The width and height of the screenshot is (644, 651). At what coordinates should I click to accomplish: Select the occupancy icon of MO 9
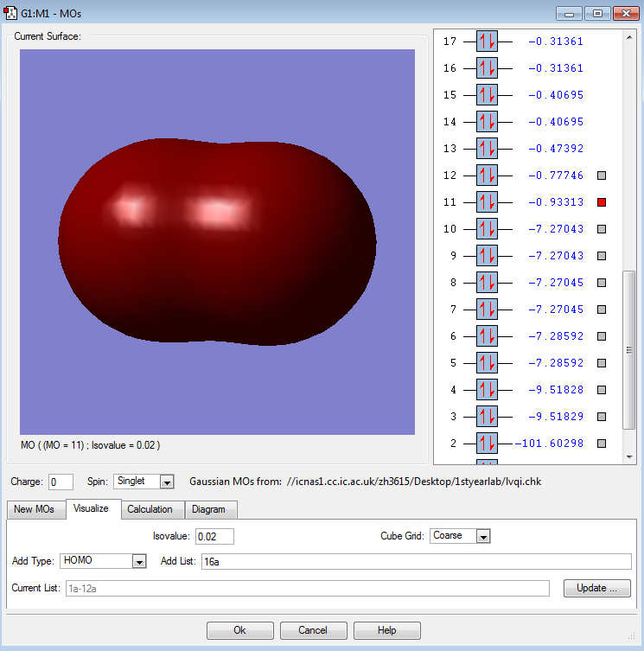[487, 256]
